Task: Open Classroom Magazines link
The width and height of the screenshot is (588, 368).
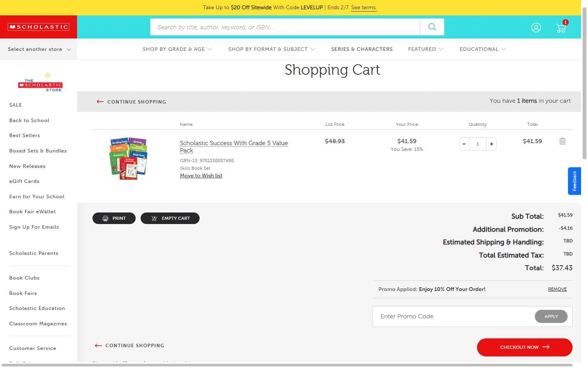Action: (38, 324)
